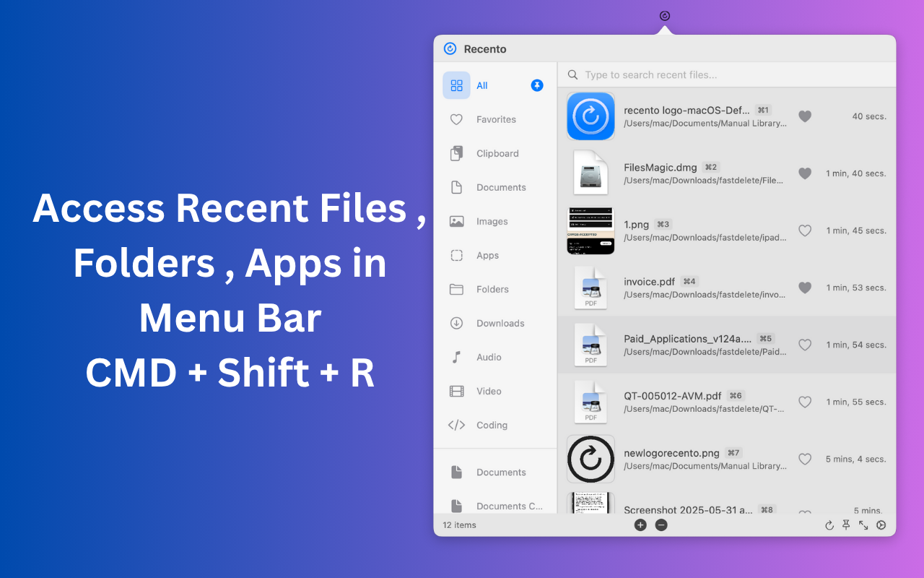This screenshot has height=578, width=924.
Task: Click the plus add button
Action: point(640,525)
